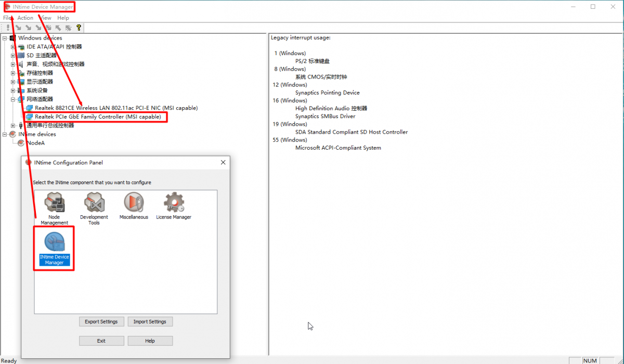Click the Export Settings button
The image size is (624, 364).
[x=101, y=322]
